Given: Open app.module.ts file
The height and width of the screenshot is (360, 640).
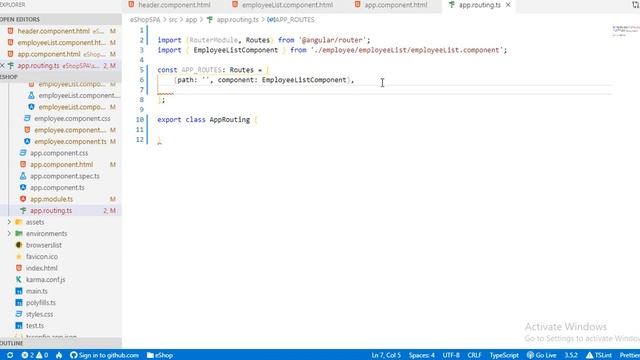Looking at the screenshot, I should point(51,199).
